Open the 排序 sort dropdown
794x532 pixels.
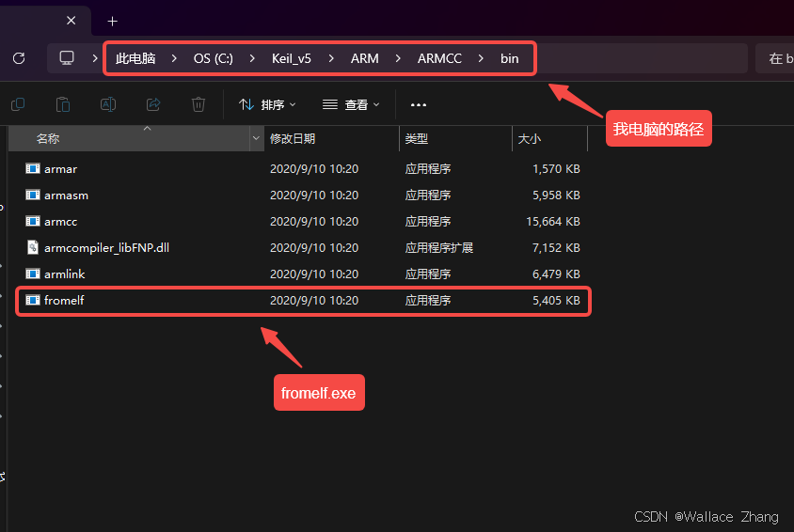click(267, 104)
